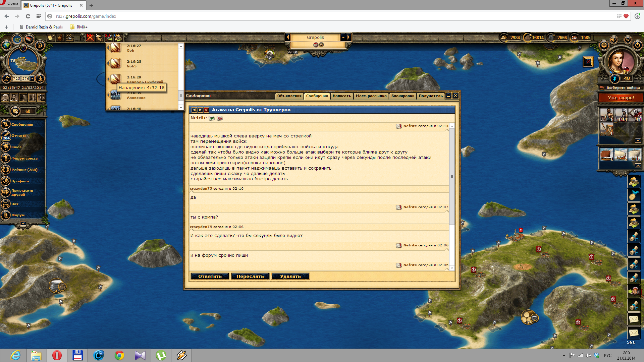Open the goddess portrait temple
The image size is (644, 362).
click(x=621, y=62)
